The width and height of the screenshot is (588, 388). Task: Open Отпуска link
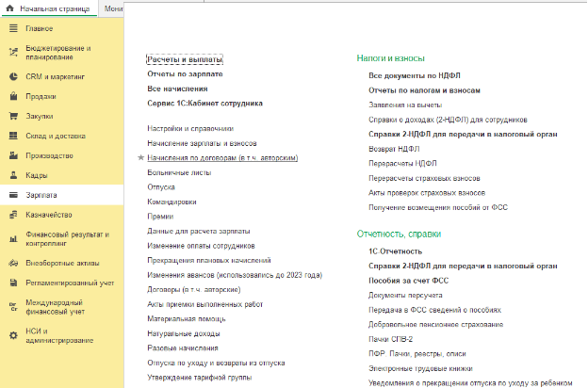[161, 187]
